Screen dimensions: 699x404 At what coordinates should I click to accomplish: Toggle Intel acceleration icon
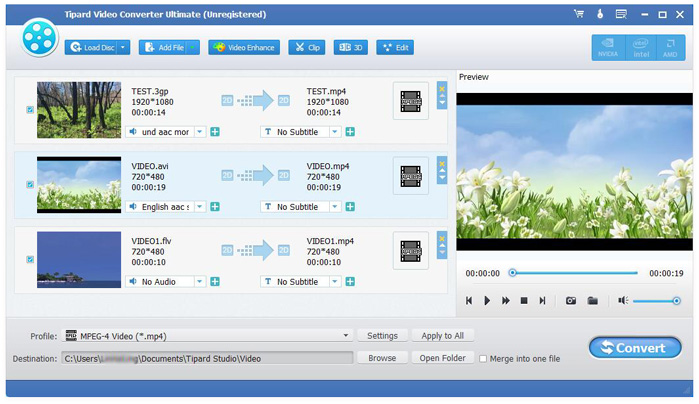(641, 48)
